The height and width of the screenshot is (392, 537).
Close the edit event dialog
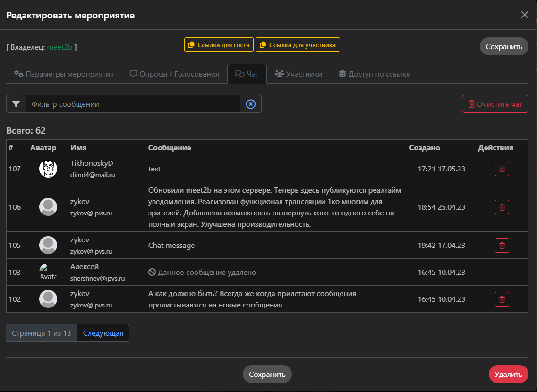pyautogui.click(x=524, y=15)
